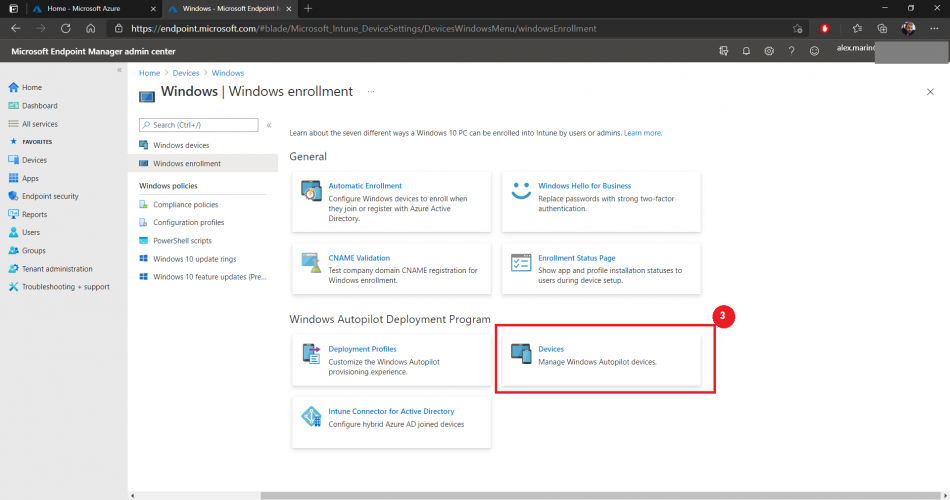Screen dimensions: 950x500
Task: Click the horizontal scrollbar at bottom
Action: [600, 495]
